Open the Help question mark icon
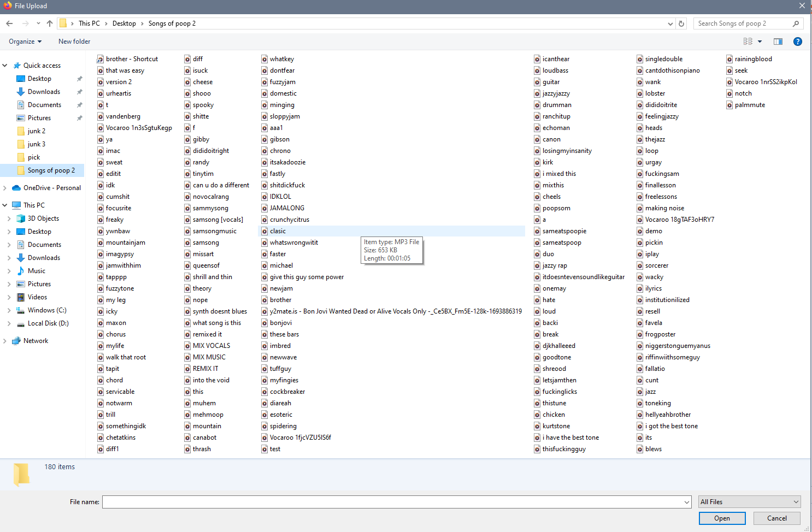Image resolution: width=812 pixels, height=532 pixels. click(x=798, y=42)
